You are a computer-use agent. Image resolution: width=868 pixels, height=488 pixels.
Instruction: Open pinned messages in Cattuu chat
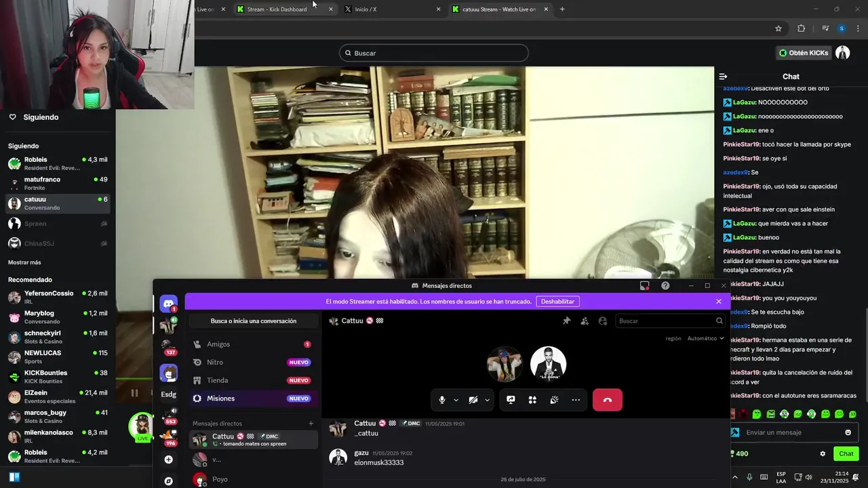click(x=567, y=321)
